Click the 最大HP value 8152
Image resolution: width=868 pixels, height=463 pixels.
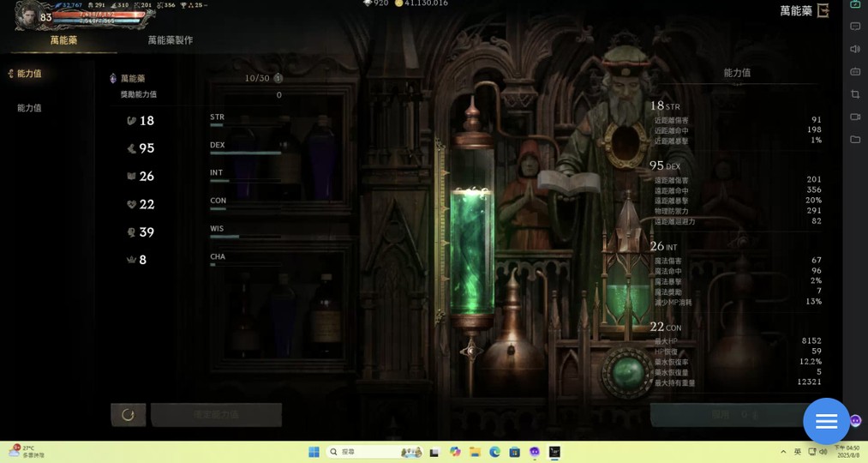click(x=811, y=340)
